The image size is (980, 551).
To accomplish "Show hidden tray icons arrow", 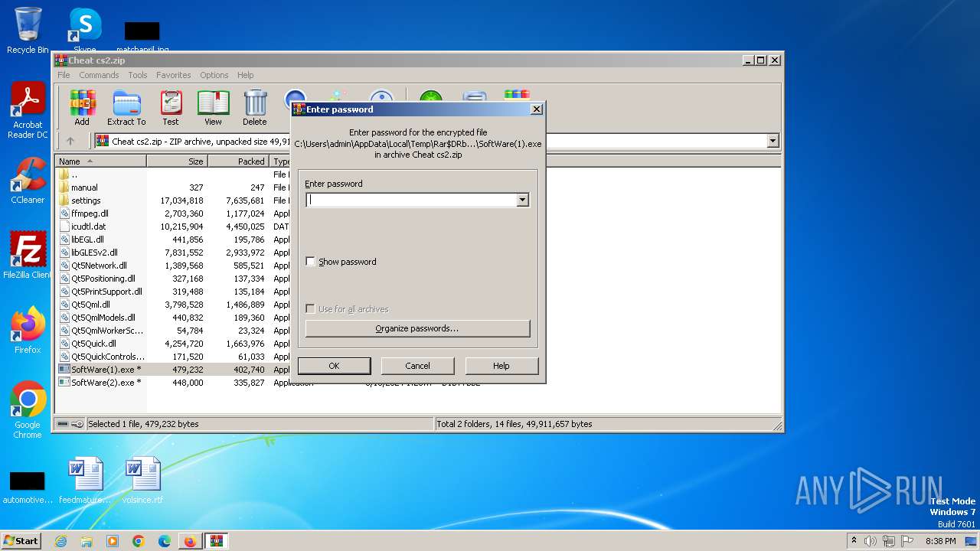I will (854, 541).
